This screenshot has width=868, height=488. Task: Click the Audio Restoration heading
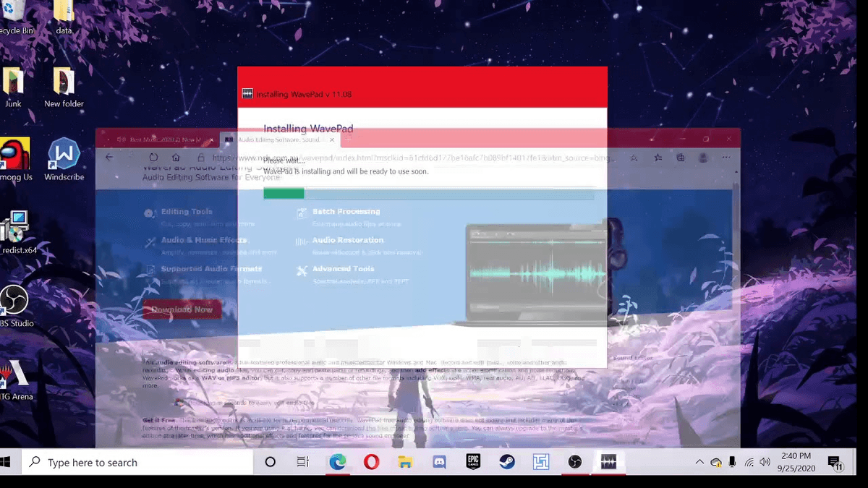tap(348, 240)
